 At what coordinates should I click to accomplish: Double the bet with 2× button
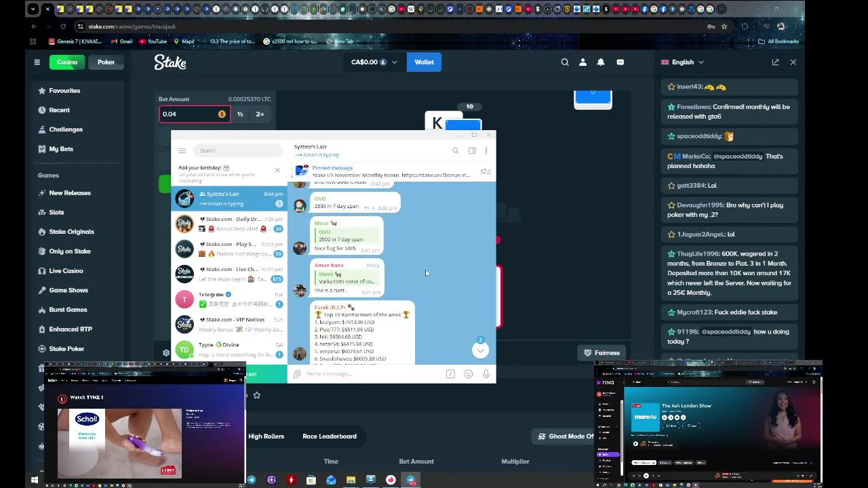[260, 115]
